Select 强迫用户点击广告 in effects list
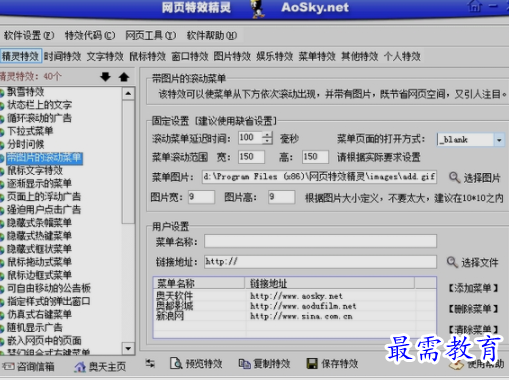The width and height of the screenshot is (509, 380). (x=44, y=209)
